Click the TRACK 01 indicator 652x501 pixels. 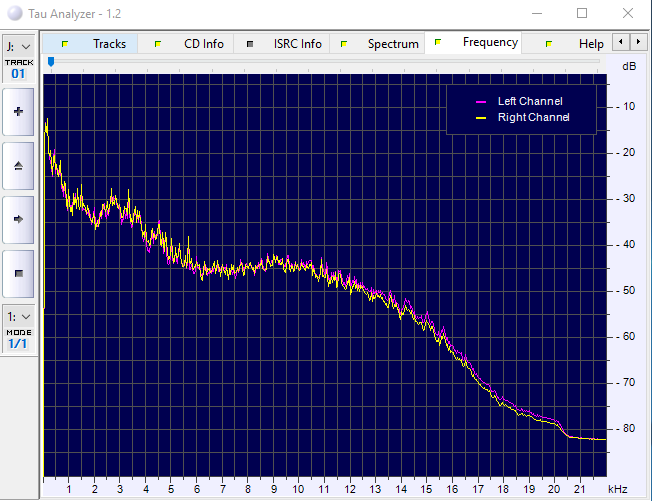tap(19, 69)
